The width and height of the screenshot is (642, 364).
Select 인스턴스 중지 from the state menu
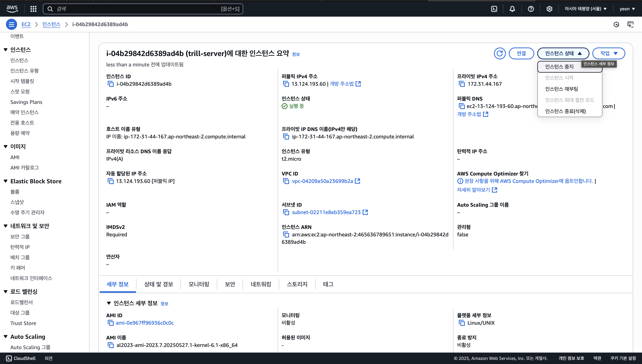coord(559,67)
